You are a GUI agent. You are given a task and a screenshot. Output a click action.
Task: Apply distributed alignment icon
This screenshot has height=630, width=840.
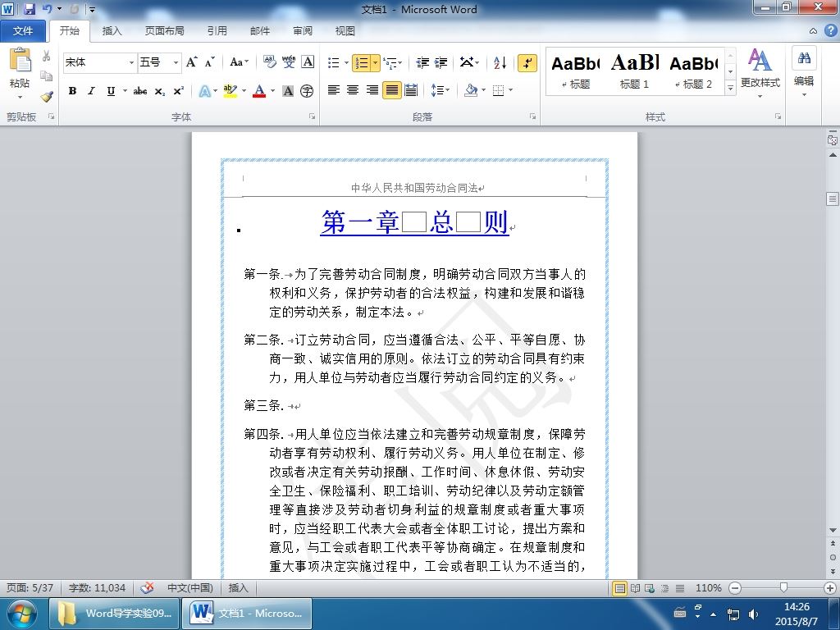(411, 90)
